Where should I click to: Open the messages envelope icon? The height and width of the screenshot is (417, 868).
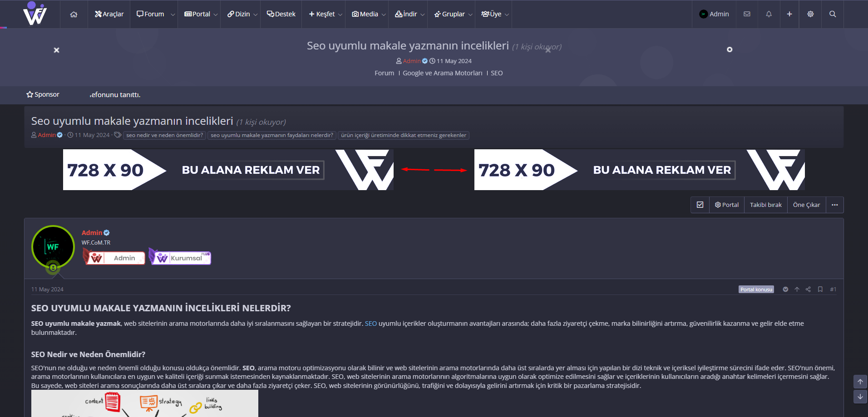click(747, 14)
